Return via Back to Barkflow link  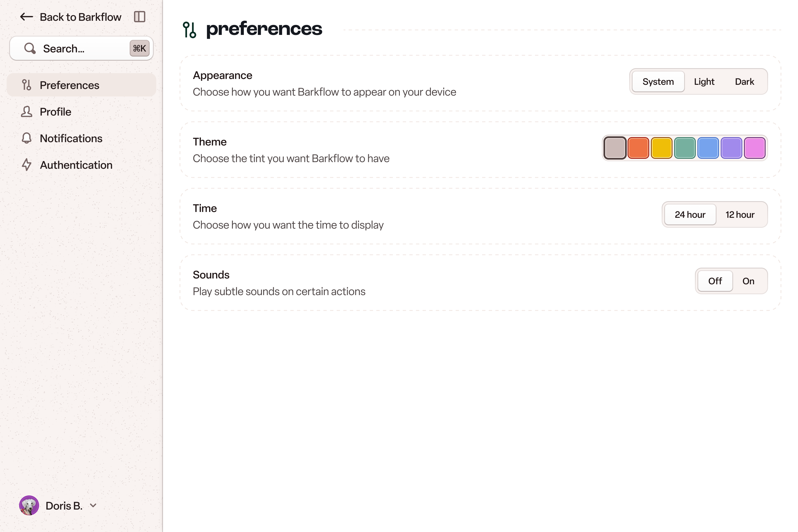tap(80, 17)
